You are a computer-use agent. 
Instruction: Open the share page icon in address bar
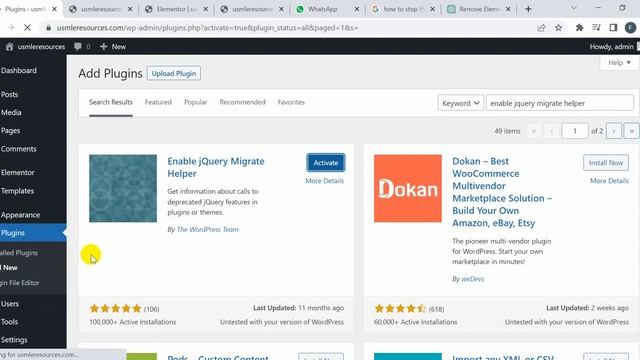click(x=541, y=28)
